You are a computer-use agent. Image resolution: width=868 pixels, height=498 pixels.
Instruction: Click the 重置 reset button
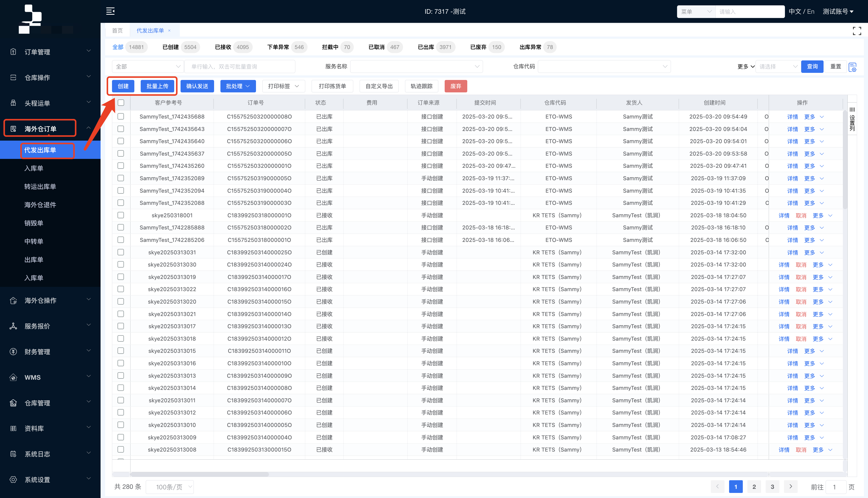(x=835, y=66)
